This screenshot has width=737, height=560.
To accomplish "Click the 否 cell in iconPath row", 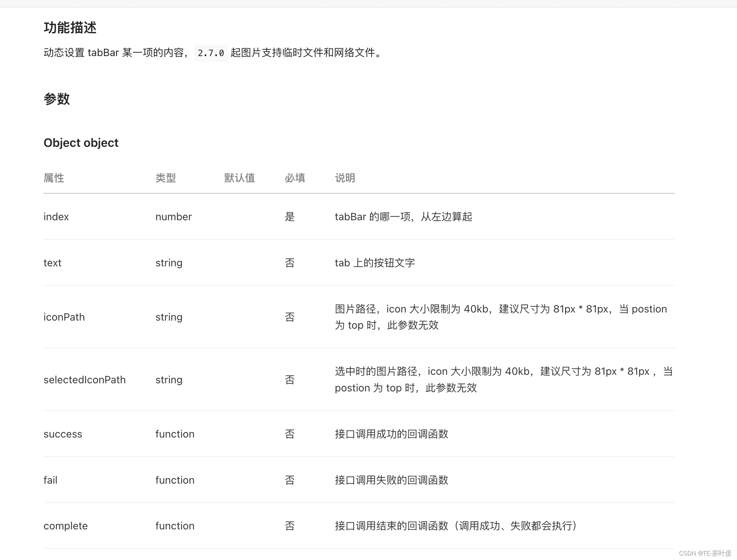I will point(290,317).
